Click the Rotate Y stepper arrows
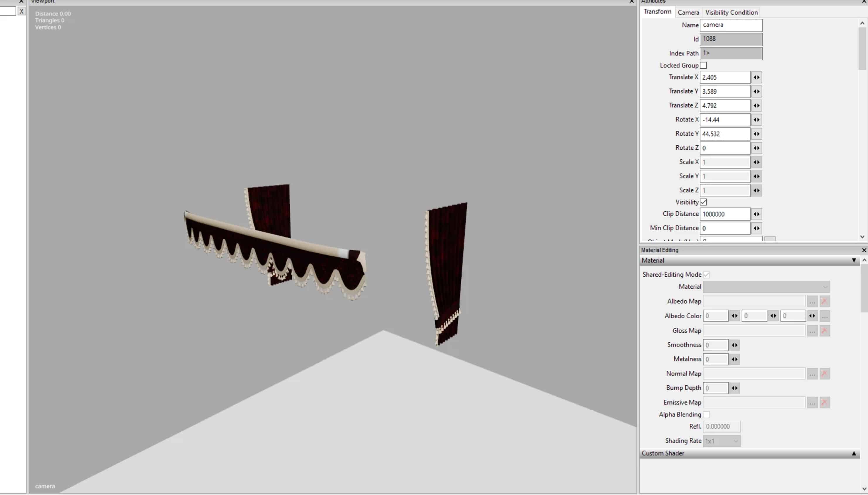The image size is (868, 495). (x=756, y=134)
